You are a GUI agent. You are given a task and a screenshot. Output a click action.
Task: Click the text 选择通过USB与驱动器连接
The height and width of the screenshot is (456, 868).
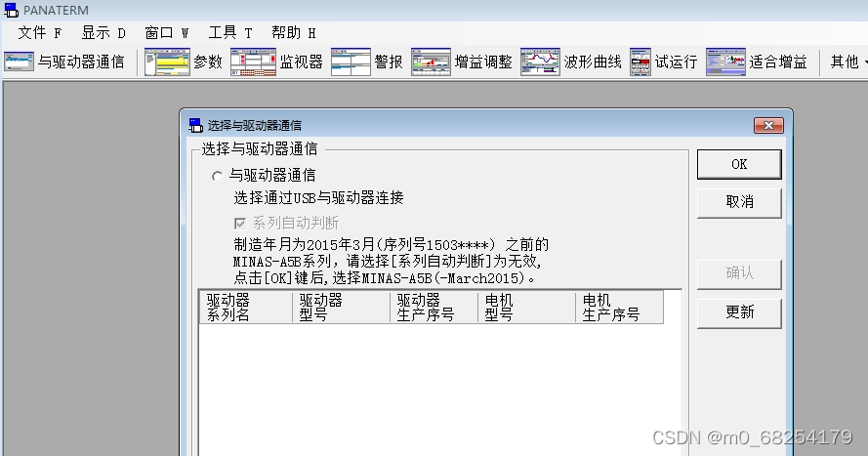318,197
